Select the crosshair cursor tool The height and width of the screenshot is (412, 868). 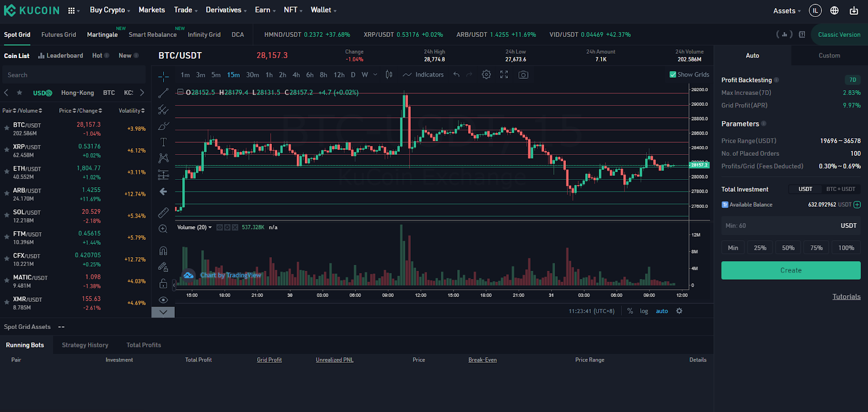[x=163, y=77]
